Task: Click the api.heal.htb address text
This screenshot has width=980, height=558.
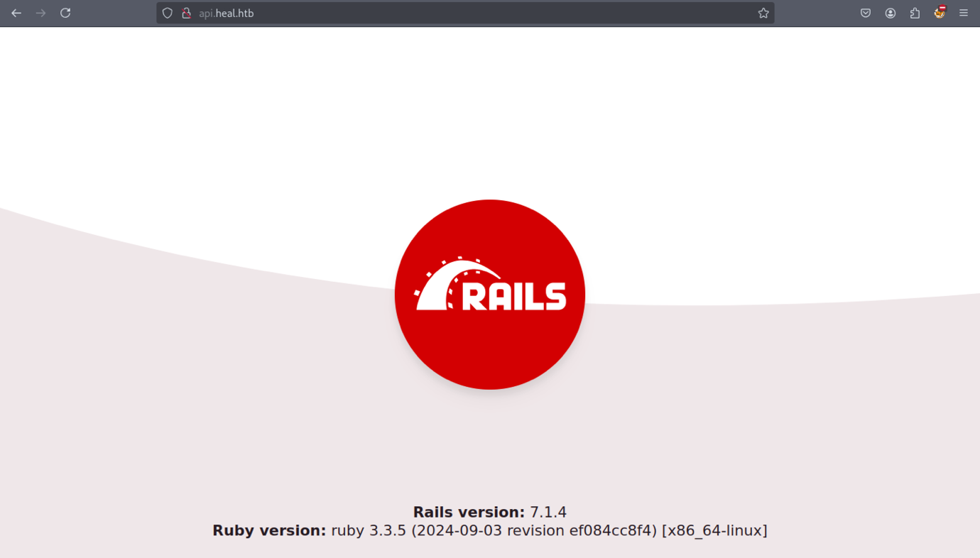Action: (226, 13)
